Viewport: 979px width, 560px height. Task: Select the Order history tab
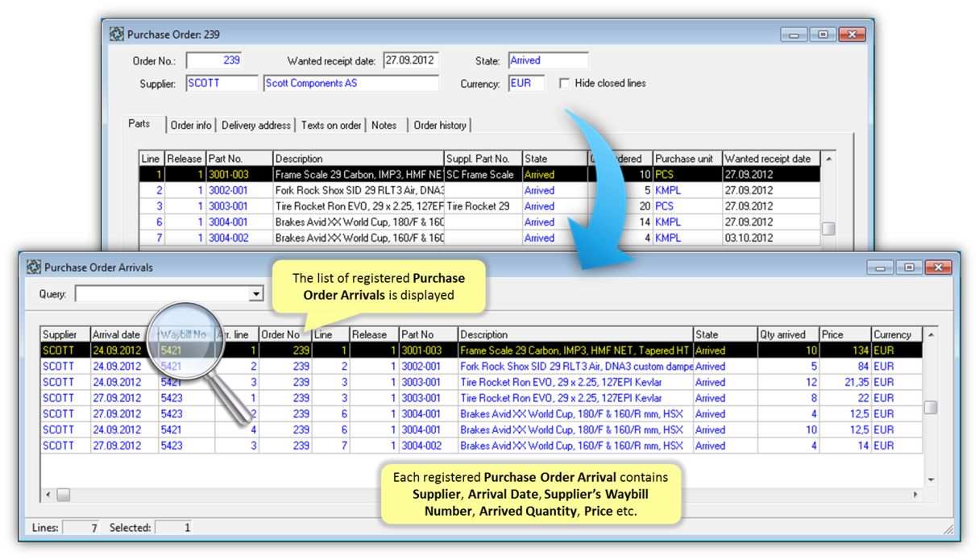[439, 125]
